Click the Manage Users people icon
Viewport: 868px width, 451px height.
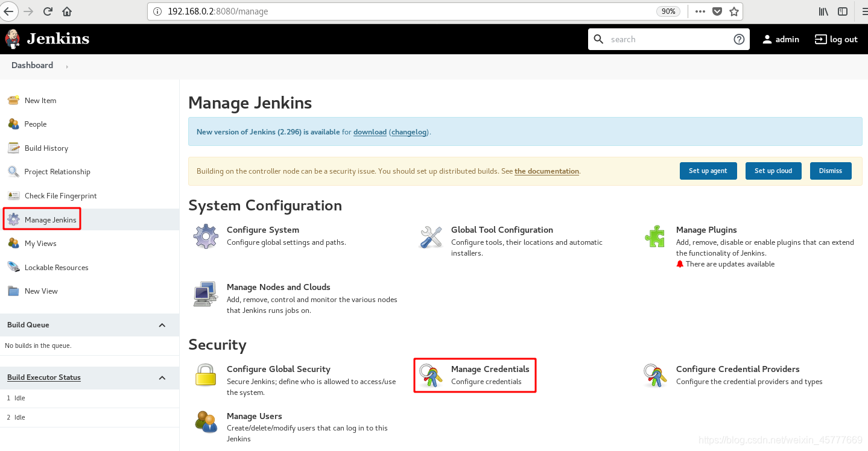tap(206, 422)
